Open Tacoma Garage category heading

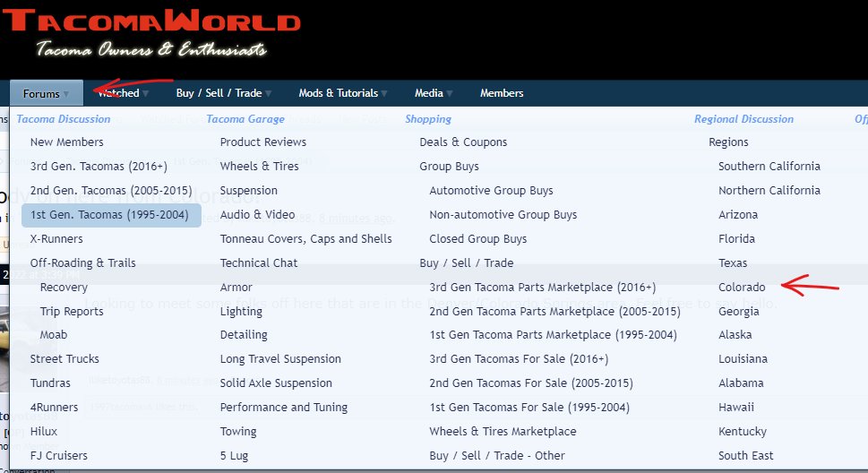(x=245, y=119)
